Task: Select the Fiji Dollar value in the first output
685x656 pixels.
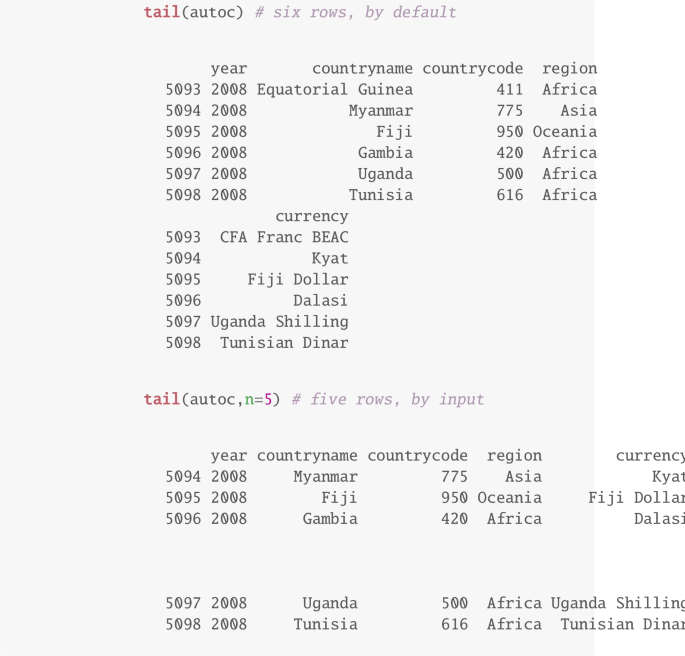Action: tap(298, 280)
